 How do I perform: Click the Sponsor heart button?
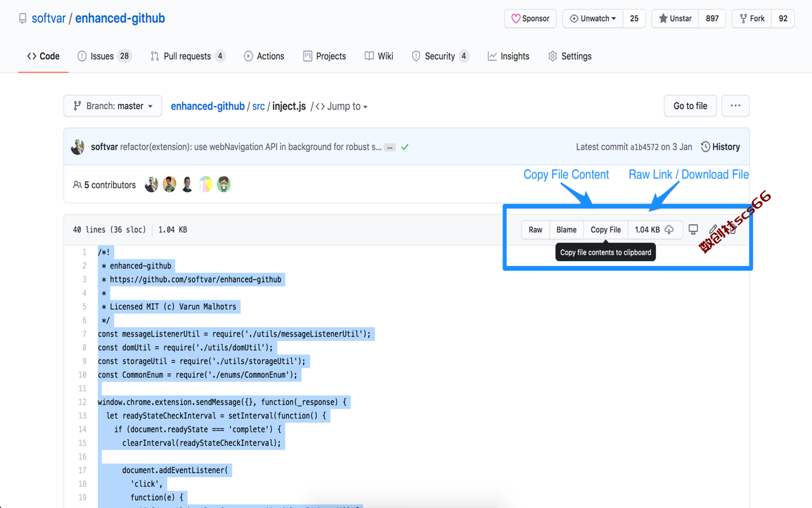(530, 18)
